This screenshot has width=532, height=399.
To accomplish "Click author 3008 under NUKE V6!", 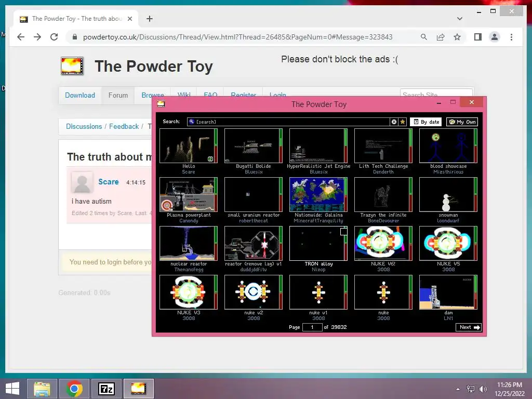I will pos(383,270).
